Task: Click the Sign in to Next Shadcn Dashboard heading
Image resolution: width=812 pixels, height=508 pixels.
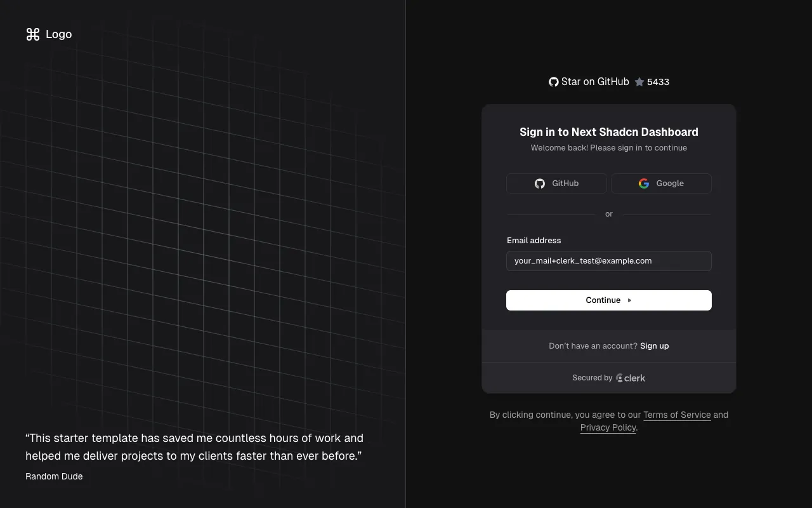Action: [x=609, y=132]
